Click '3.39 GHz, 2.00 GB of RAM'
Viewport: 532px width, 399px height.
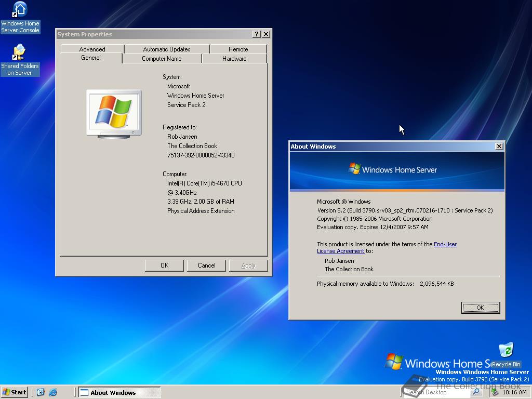coord(201,202)
